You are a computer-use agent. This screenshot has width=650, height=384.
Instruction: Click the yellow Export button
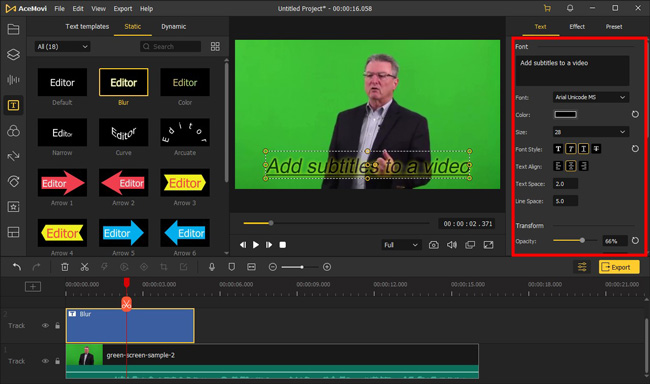click(618, 267)
